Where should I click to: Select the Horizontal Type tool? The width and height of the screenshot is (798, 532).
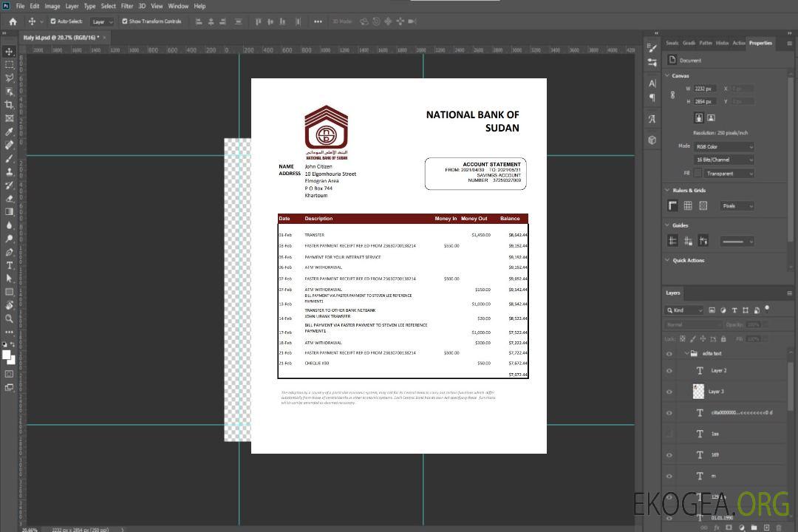pyautogui.click(x=9, y=265)
